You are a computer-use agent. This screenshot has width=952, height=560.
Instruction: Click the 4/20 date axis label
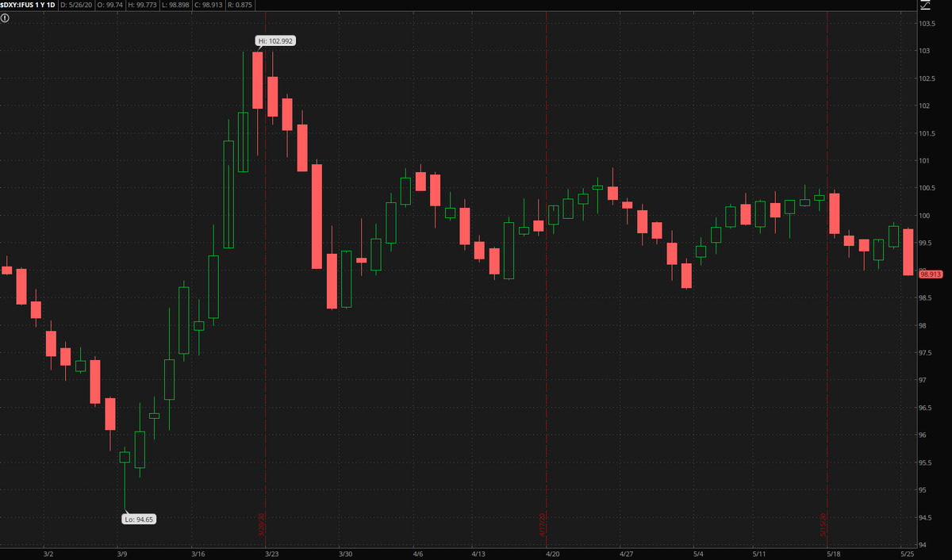click(553, 554)
